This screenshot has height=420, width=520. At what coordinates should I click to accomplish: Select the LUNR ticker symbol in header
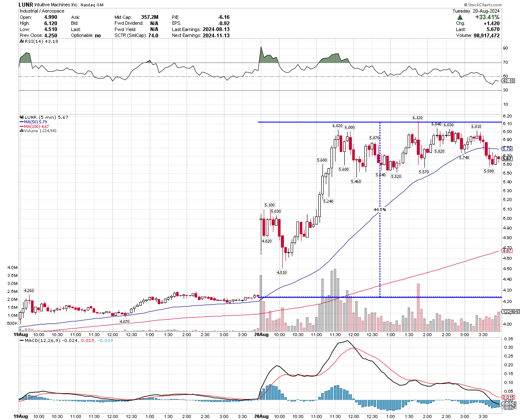click(26, 5)
